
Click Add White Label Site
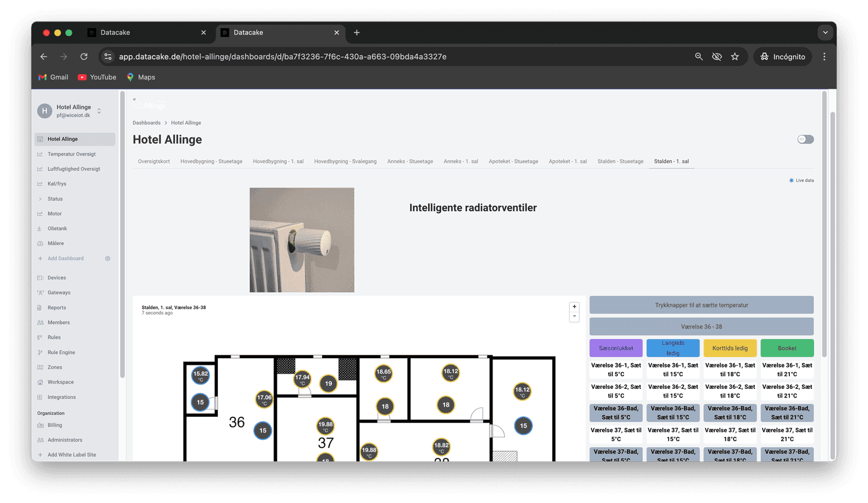pos(72,455)
